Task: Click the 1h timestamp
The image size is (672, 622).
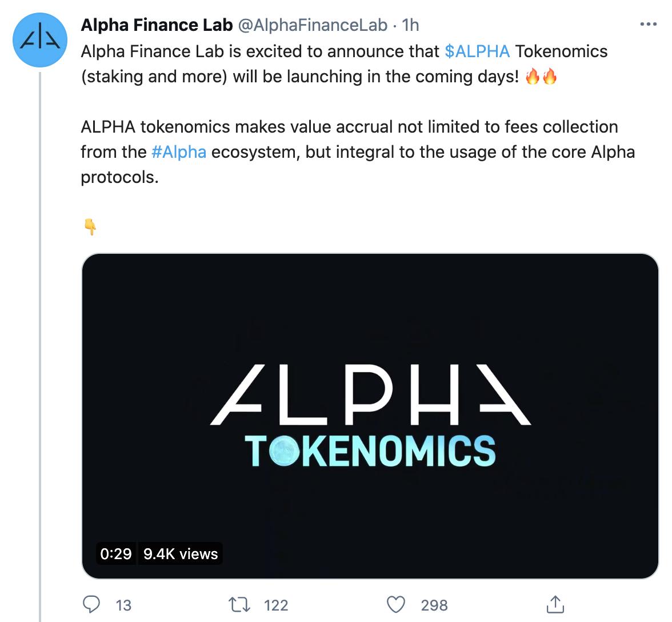Action: point(410,25)
